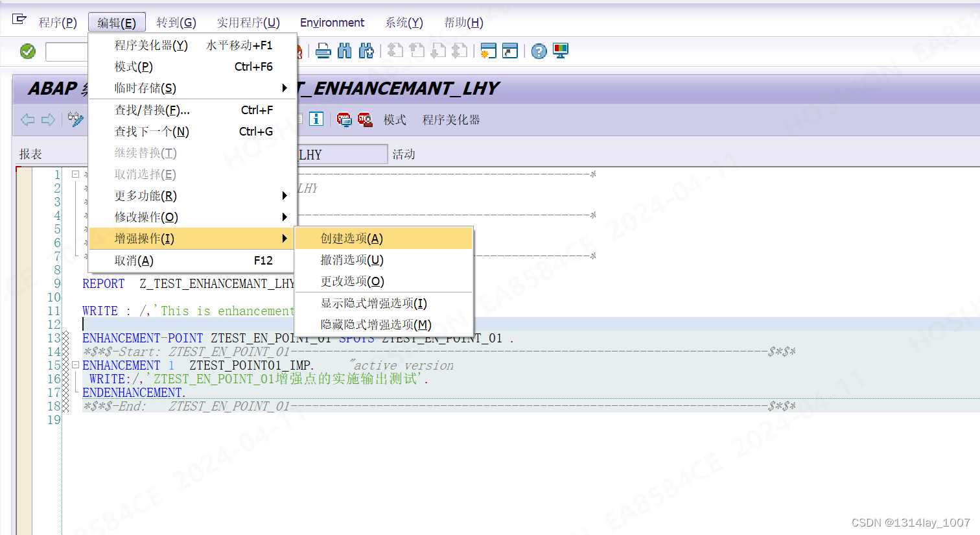Select 取消(A) F12 menu entry
The height and width of the screenshot is (535, 980).
[x=192, y=260]
